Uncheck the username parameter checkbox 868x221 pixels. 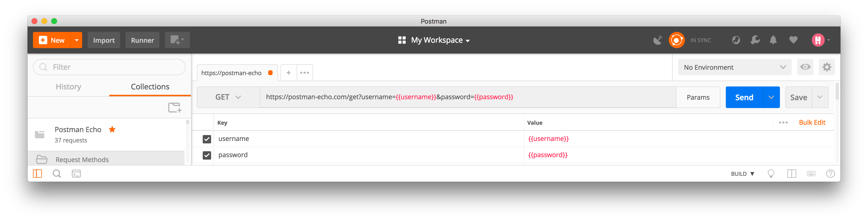(x=207, y=139)
